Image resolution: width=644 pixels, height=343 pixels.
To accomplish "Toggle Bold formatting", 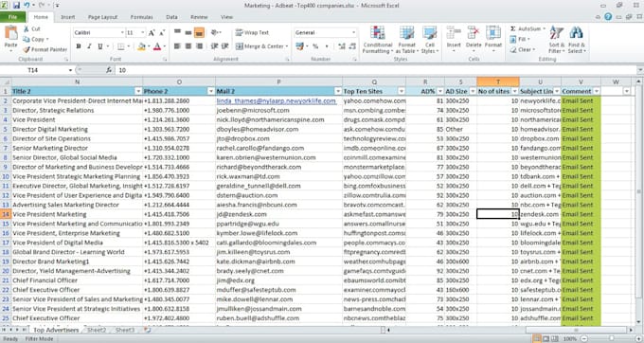I will pyautogui.click(x=79, y=46).
